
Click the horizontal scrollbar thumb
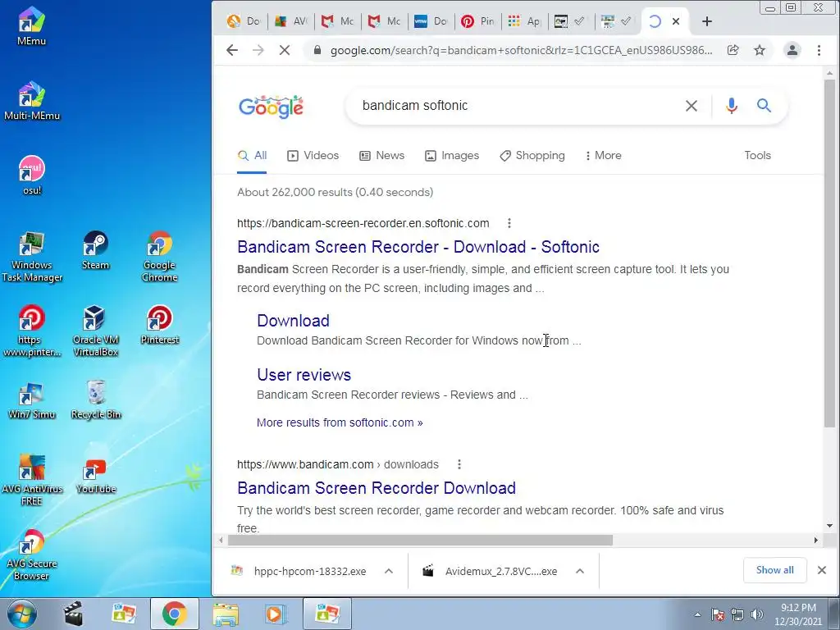[x=420, y=540]
